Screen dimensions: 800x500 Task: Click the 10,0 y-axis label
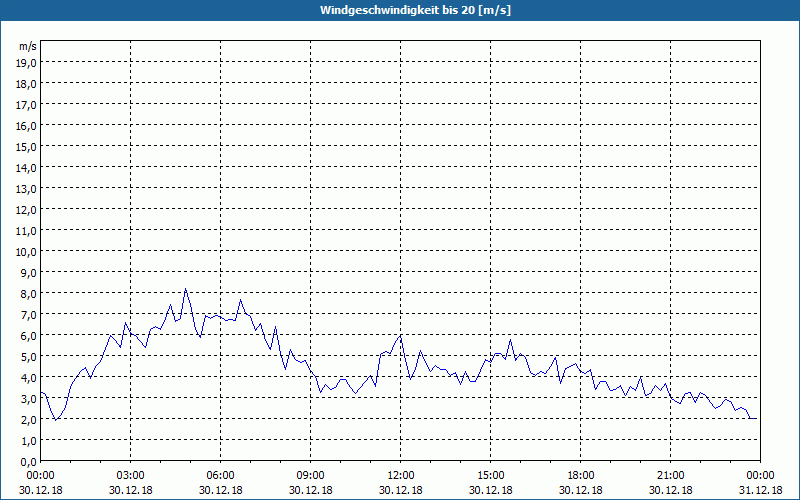(x=27, y=252)
